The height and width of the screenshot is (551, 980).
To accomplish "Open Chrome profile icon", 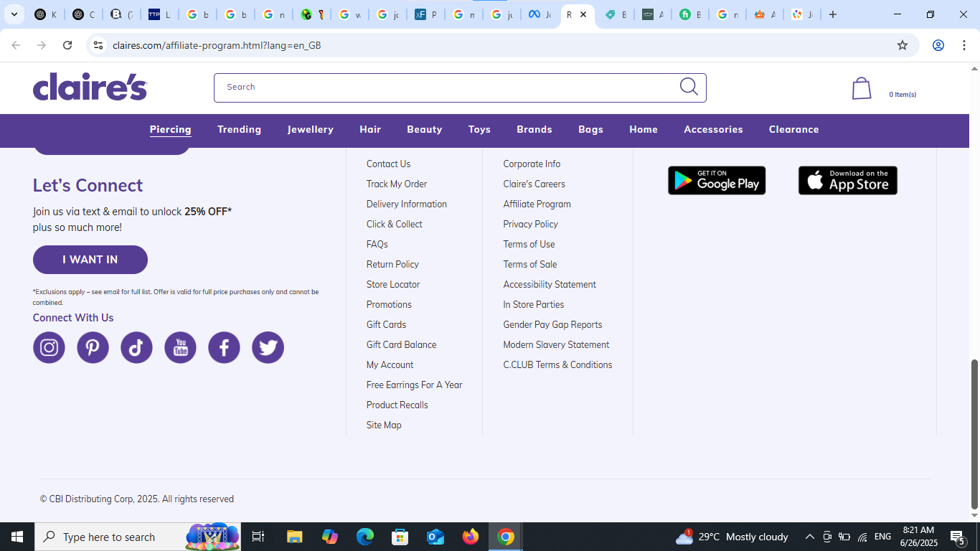I will pyautogui.click(x=938, y=45).
